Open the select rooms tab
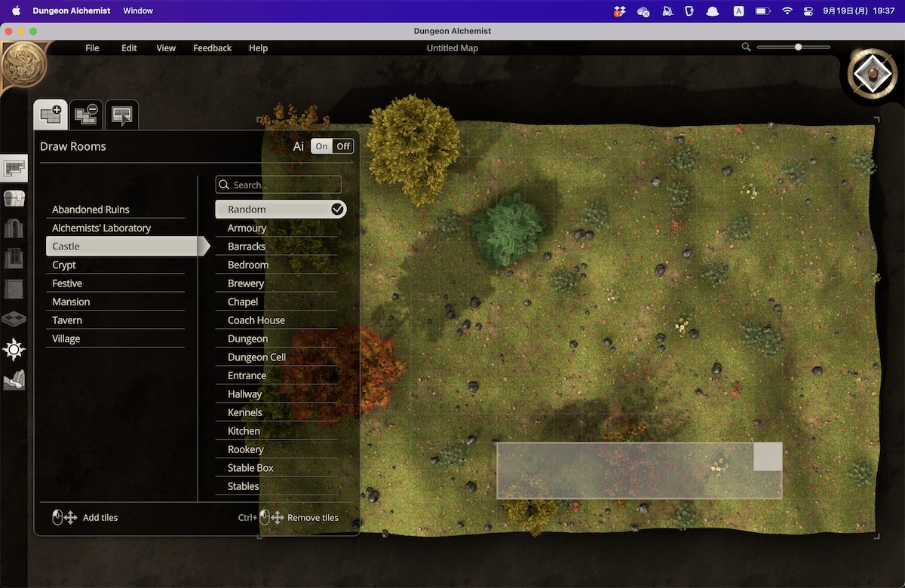This screenshot has height=588, width=905. click(121, 115)
